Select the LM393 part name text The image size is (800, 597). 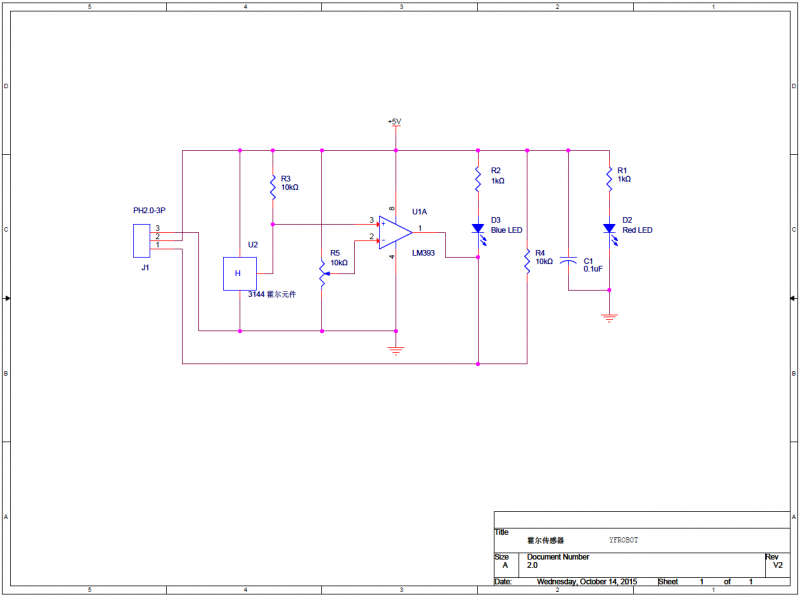423,254
